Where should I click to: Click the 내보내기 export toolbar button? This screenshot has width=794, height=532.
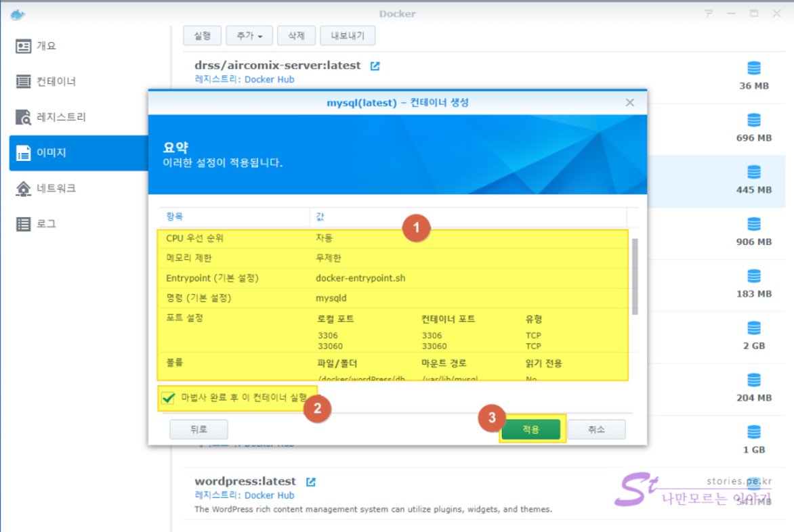tap(348, 36)
